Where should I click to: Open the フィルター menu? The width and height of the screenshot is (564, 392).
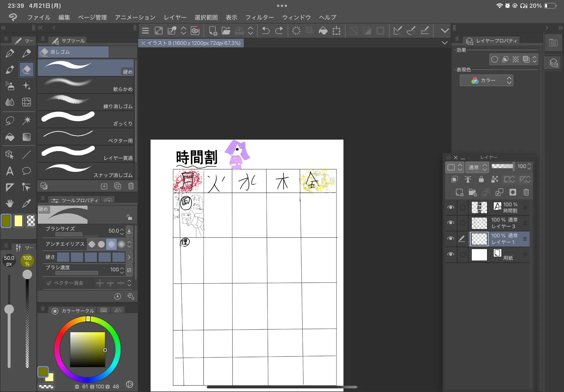(259, 17)
